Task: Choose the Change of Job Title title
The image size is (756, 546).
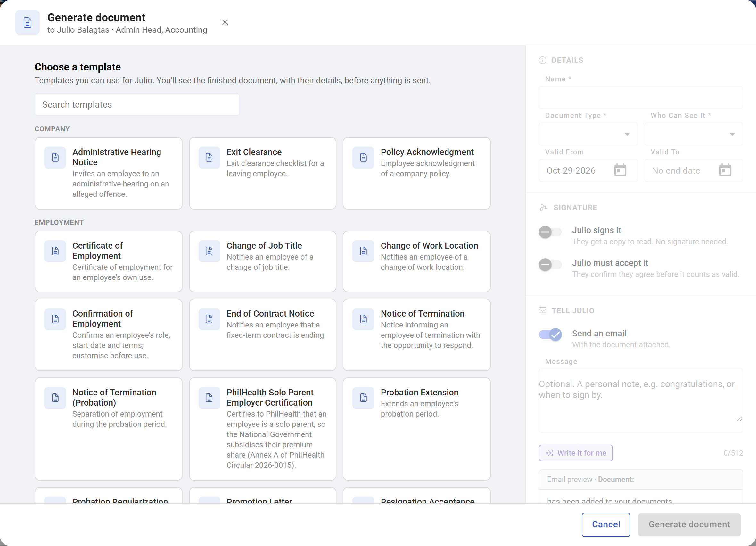Action: tap(264, 246)
